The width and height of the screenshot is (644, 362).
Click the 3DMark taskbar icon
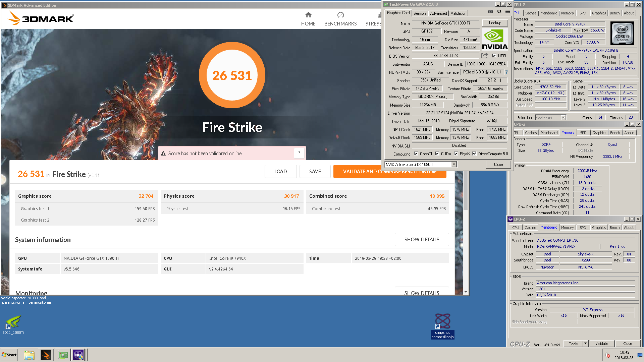(46, 355)
